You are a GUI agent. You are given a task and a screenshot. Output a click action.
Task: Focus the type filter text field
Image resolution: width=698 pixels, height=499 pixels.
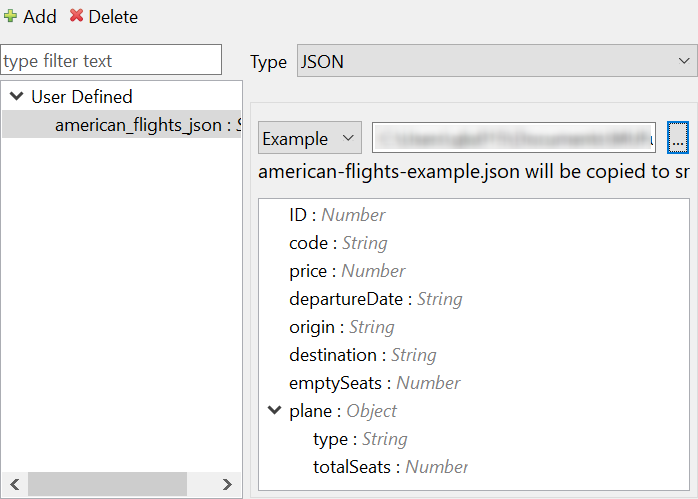click(x=111, y=60)
